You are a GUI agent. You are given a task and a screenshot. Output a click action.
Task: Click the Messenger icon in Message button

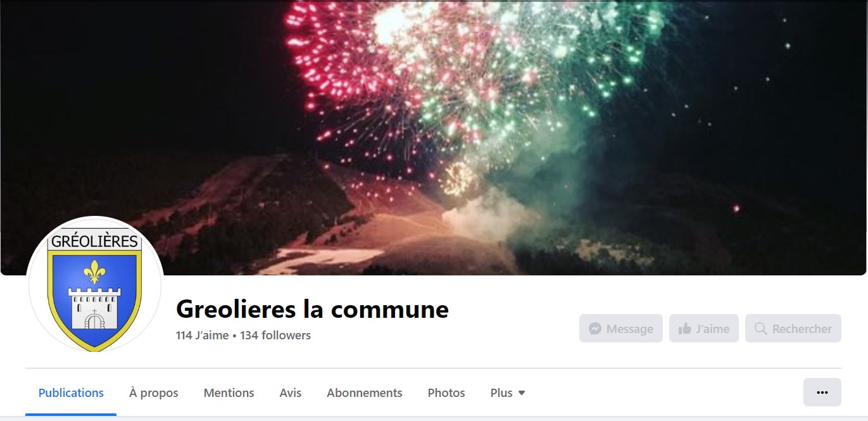(594, 329)
